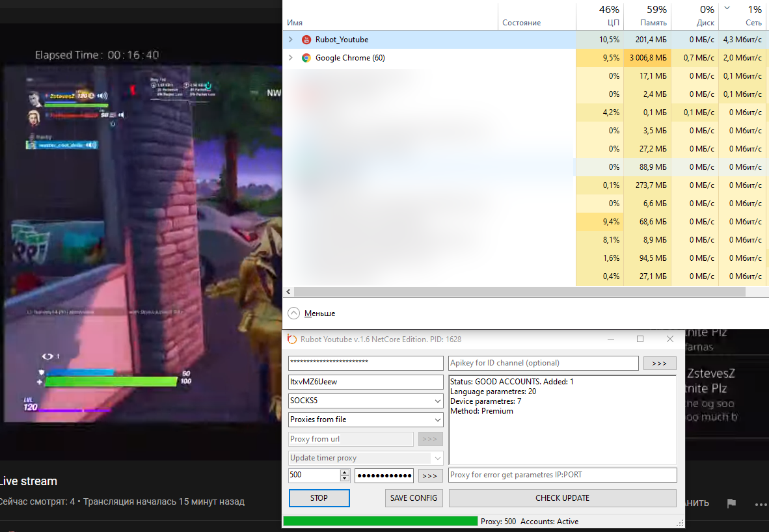Expand the Google Chrome (60) process group
The image size is (769, 532).
pos(291,58)
